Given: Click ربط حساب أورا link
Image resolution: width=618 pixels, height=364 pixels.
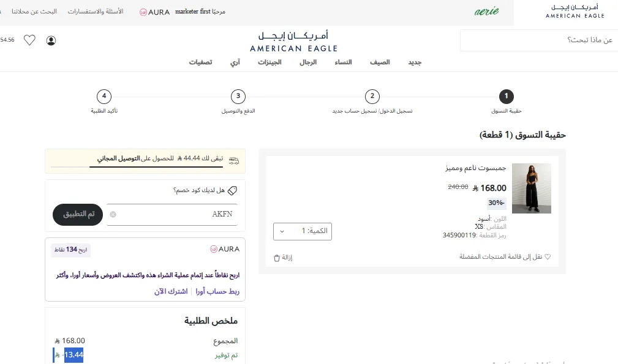Looking at the screenshot, I should coord(217,291).
